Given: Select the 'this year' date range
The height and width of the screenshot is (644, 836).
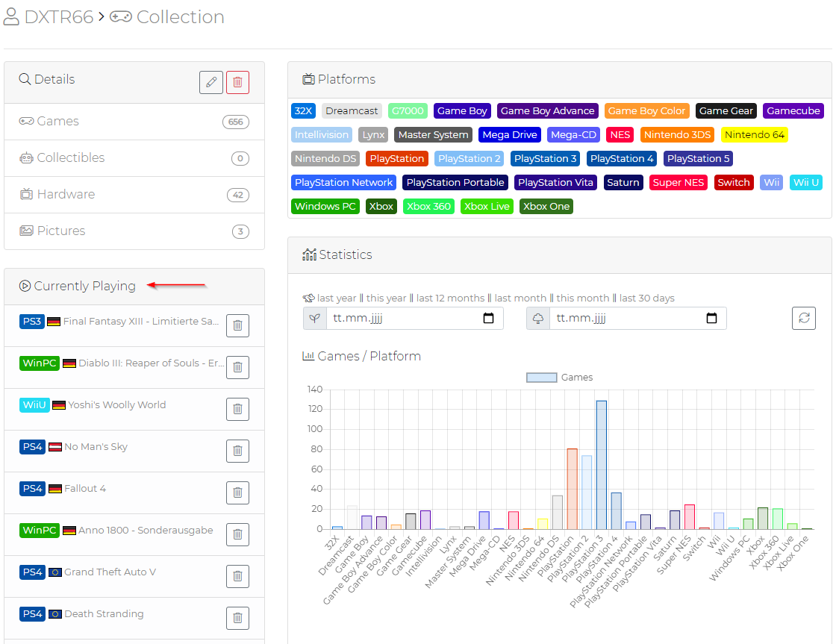Looking at the screenshot, I should coord(386,298).
